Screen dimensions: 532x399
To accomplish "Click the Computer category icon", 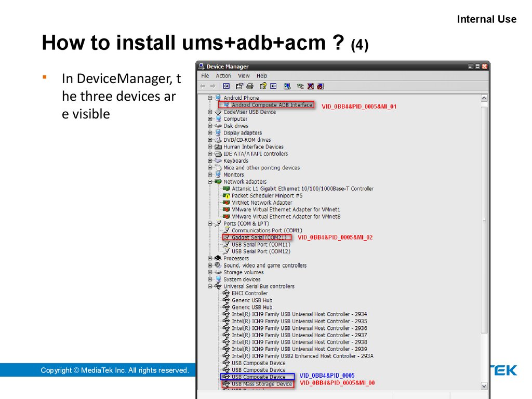I will pyautogui.click(x=218, y=119).
